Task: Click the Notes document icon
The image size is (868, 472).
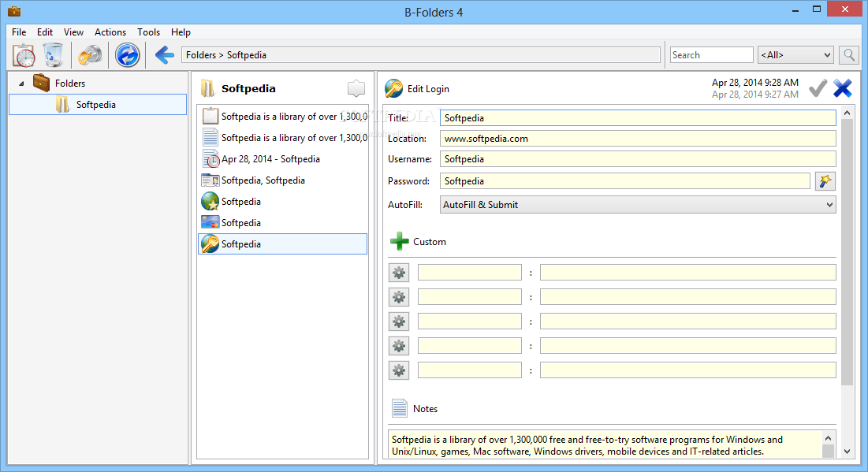Action: tap(399, 408)
